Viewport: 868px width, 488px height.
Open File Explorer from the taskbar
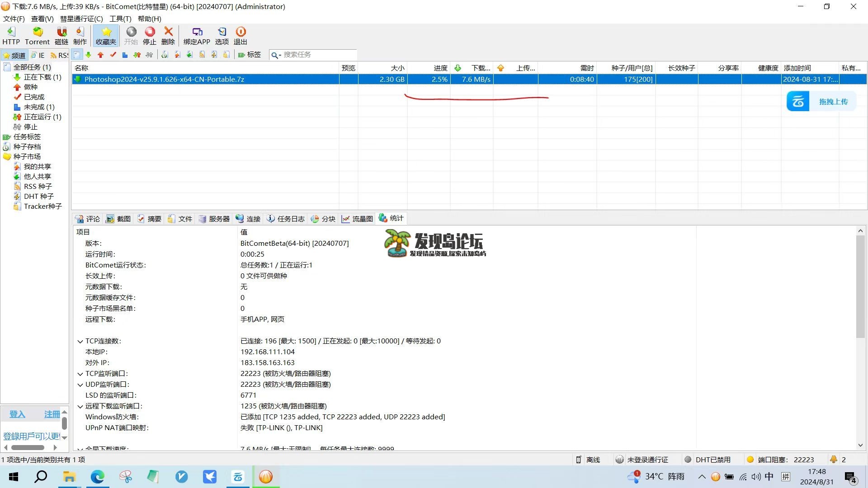[x=69, y=477]
